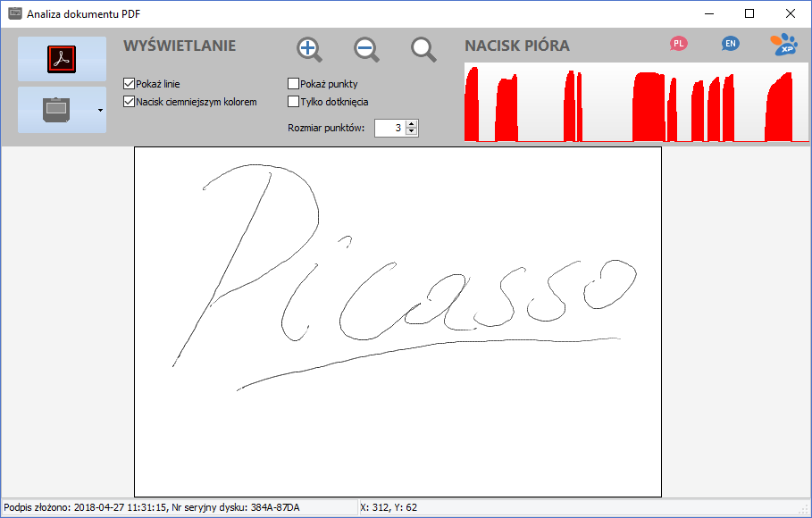Click the XP paw logo icon
This screenshot has height=518, width=812.
[783, 45]
